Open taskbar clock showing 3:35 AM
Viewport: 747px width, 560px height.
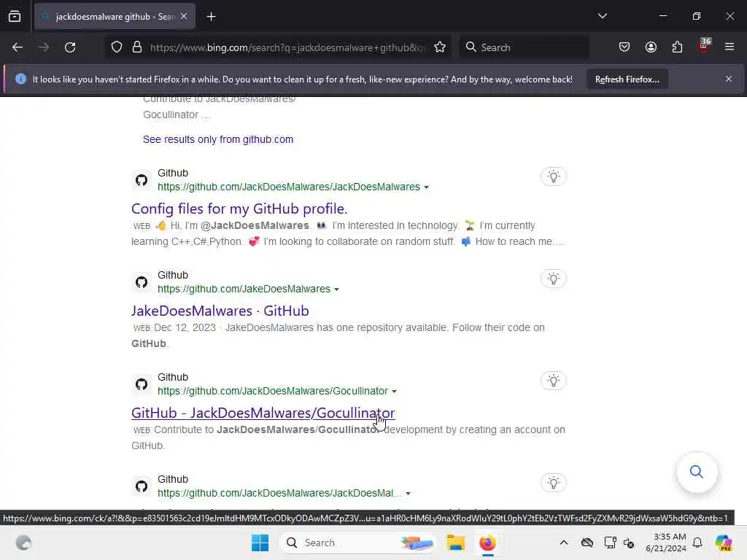pyautogui.click(x=666, y=542)
